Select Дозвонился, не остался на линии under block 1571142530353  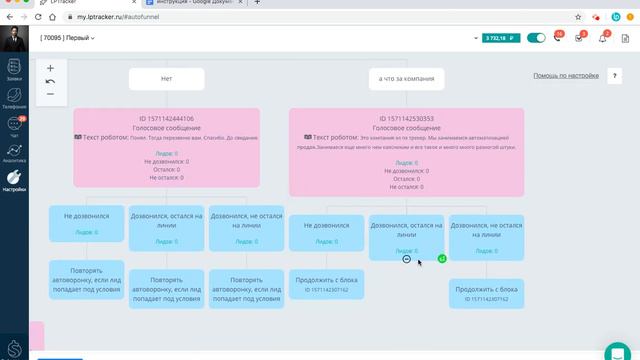[x=487, y=238]
